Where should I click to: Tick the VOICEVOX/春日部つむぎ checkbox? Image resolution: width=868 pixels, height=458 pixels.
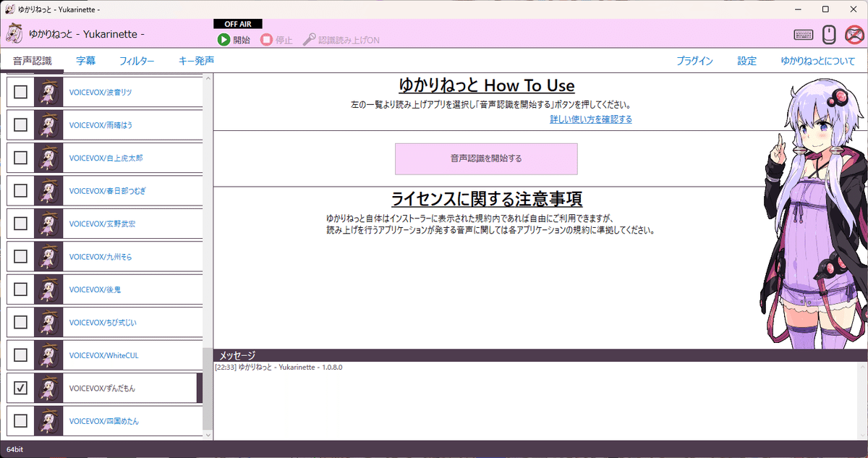tap(21, 190)
